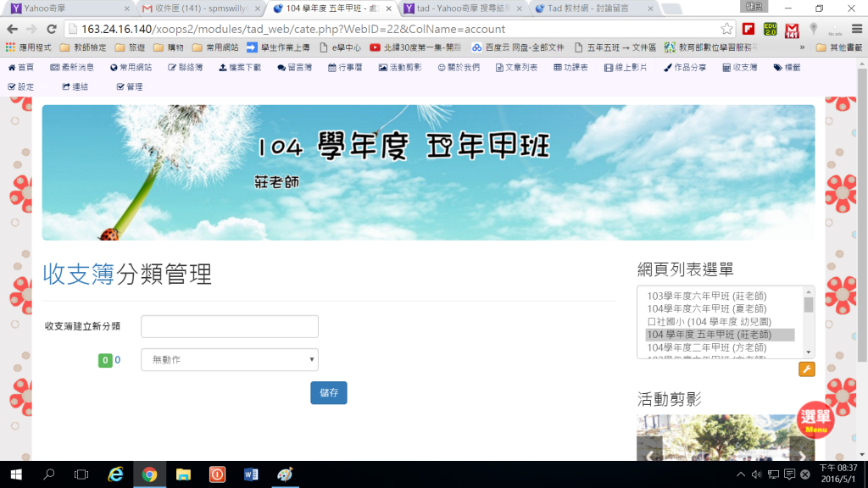868x488 pixels.
Task: Expand the 無動作 action dropdown
Action: [229, 360]
